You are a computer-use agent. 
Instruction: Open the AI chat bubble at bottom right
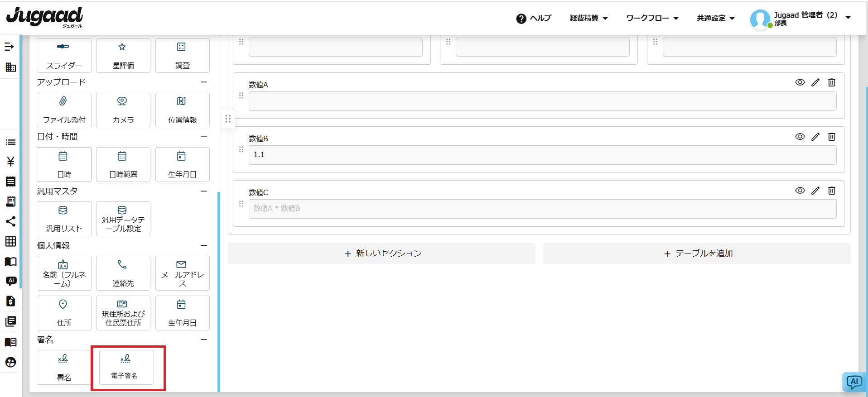pos(854,382)
